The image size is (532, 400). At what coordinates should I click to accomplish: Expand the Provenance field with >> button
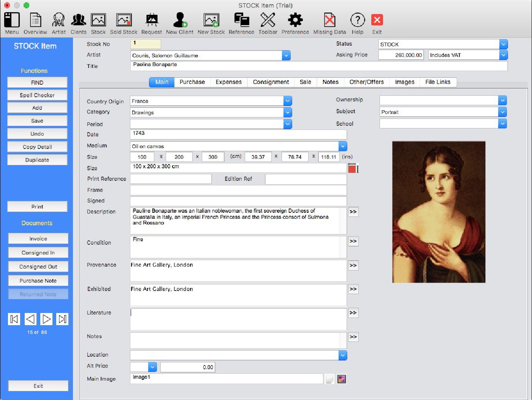(x=353, y=265)
